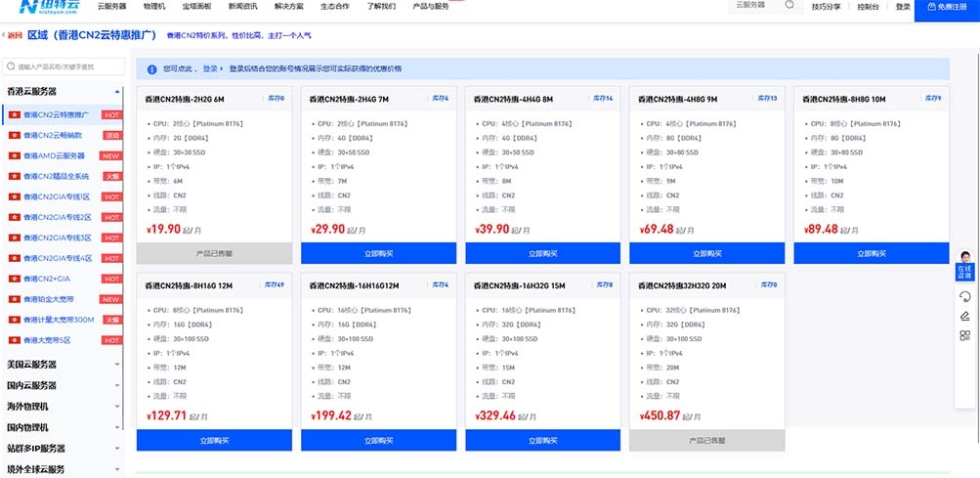Click the Niuteyun logo

tap(49, 6)
